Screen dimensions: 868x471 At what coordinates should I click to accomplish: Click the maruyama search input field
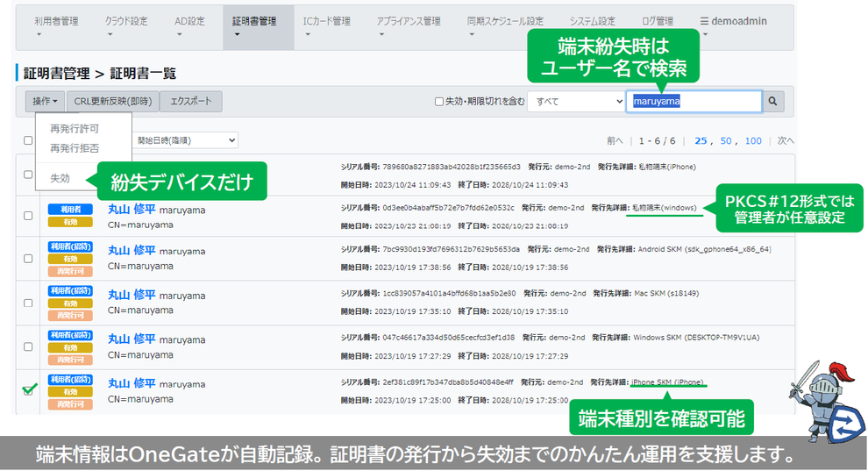[693, 102]
